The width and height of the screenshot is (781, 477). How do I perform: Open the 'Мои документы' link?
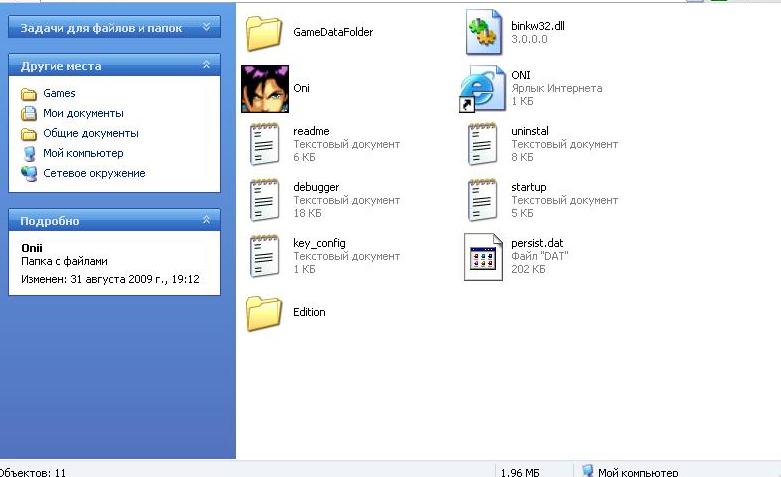pyautogui.click(x=82, y=113)
